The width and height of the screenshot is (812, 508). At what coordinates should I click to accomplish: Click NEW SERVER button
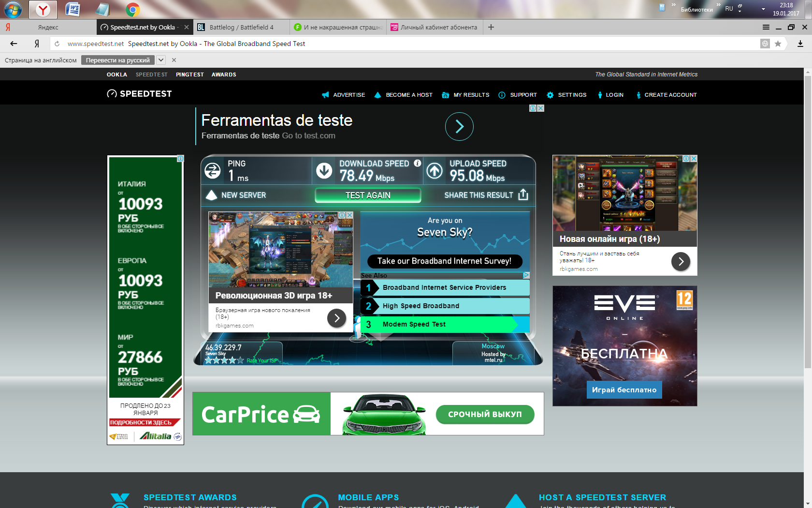pos(236,195)
